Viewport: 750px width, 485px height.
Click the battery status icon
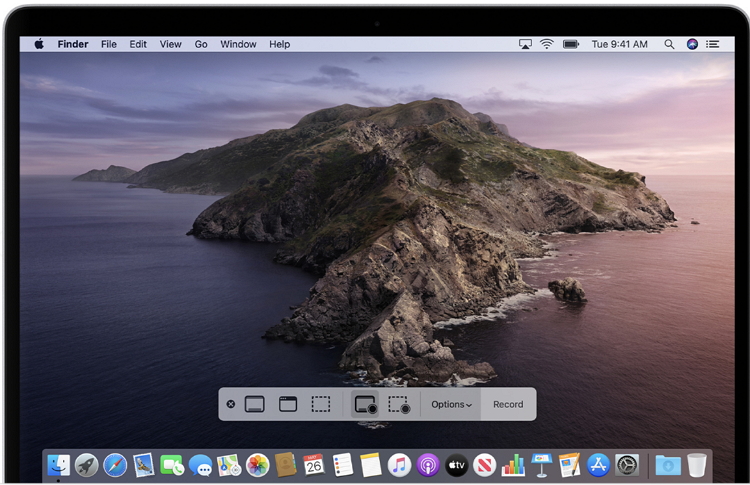(571, 44)
